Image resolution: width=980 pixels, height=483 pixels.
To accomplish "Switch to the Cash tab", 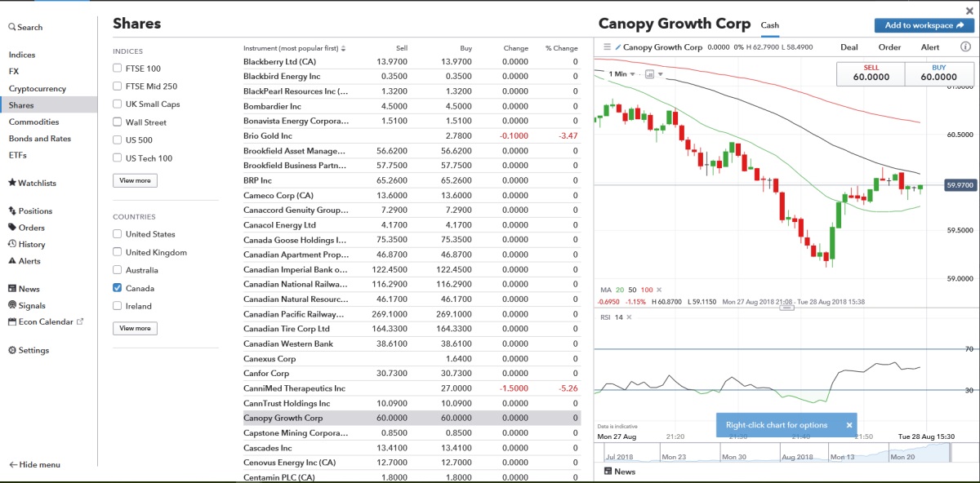I will pos(770,25).
